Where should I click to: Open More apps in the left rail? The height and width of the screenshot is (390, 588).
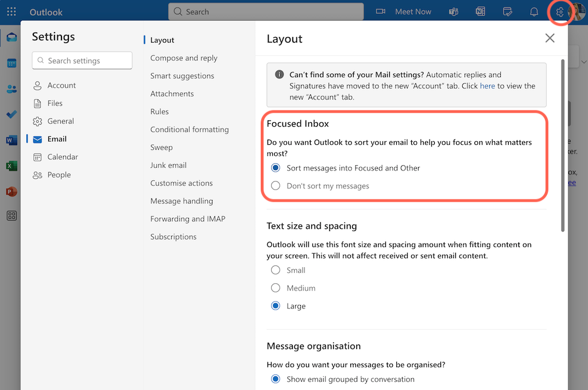click(x=11, y=215)
